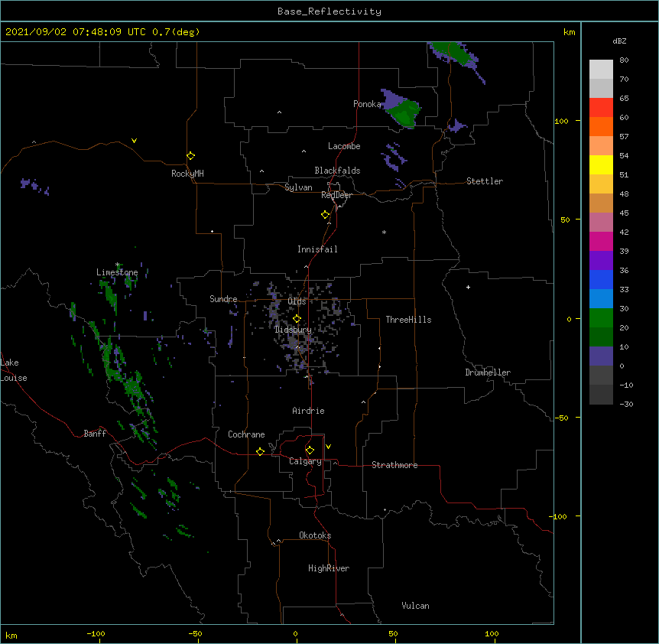Click the yellow diamond marker above Calgary label

tap(310, 450)
